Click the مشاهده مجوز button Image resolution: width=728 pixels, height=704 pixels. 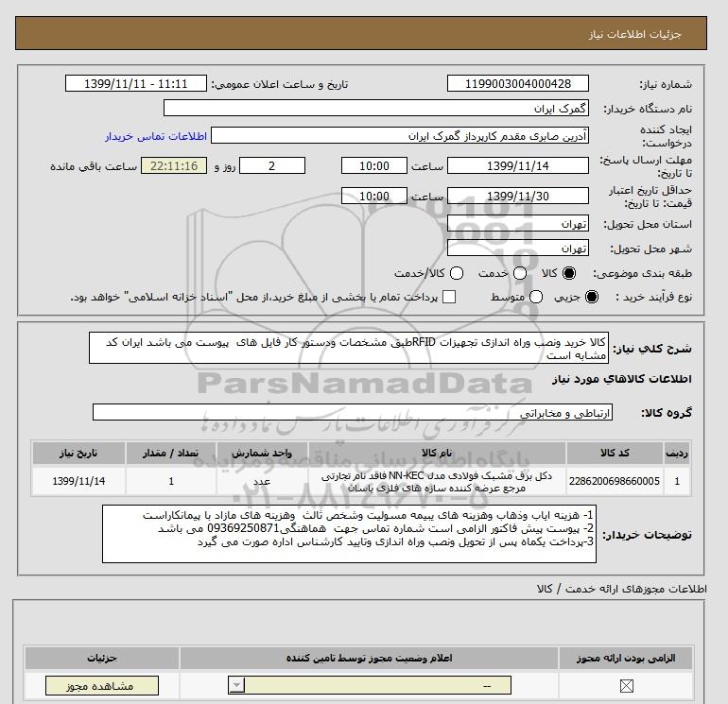(x=102, y=685)
